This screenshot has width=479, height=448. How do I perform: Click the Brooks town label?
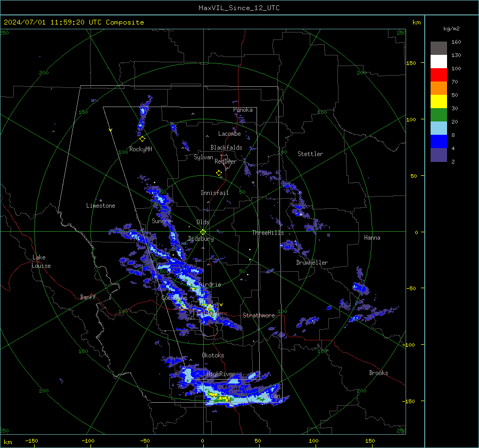[x=378, y=373]
